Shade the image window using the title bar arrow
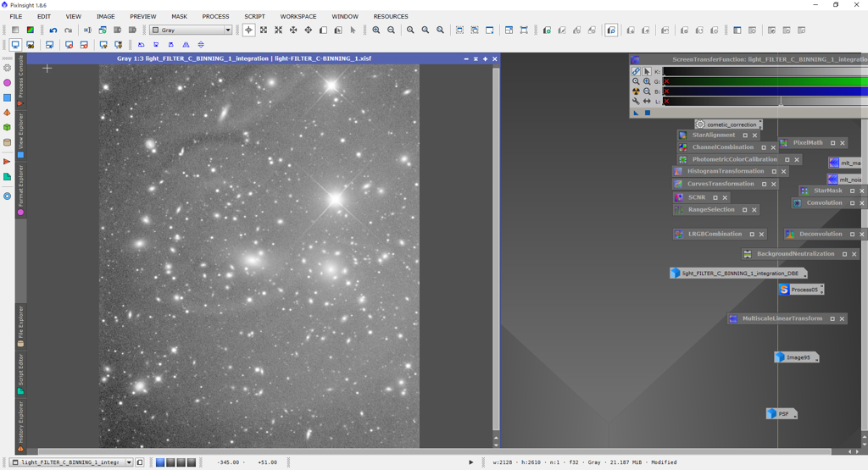 tap(476, 58)
